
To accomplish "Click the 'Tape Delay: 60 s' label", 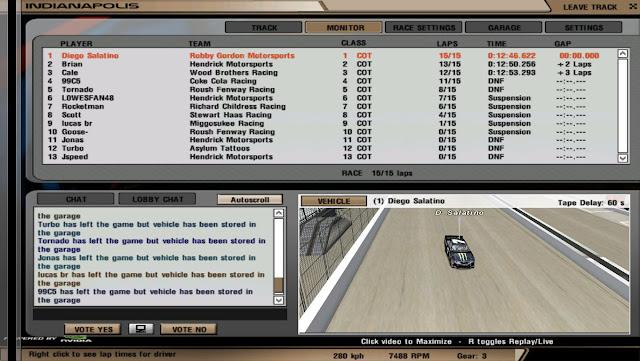I will (591, 202).
